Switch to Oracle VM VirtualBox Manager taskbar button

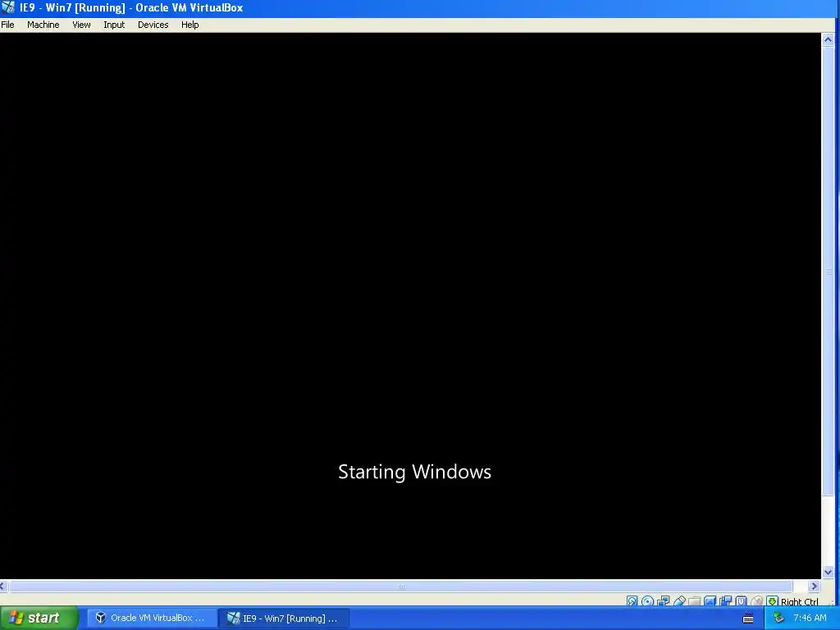pyautogui.click(x=151, y=618)
